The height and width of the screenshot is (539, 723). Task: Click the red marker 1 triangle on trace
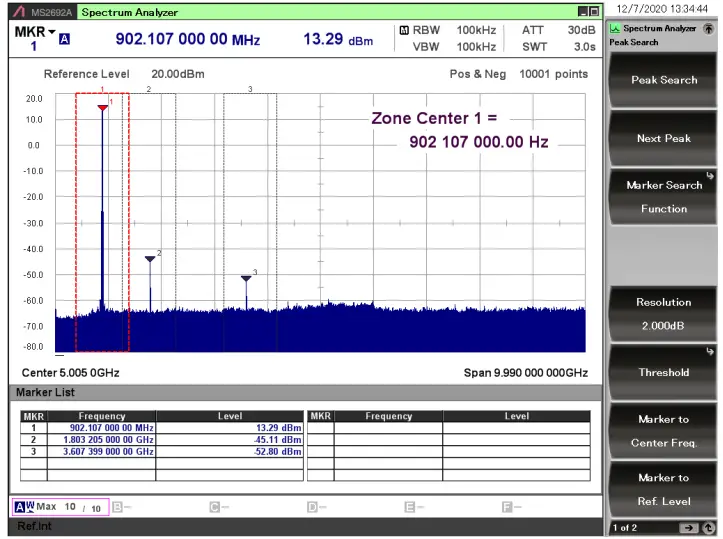click(102, 108)
